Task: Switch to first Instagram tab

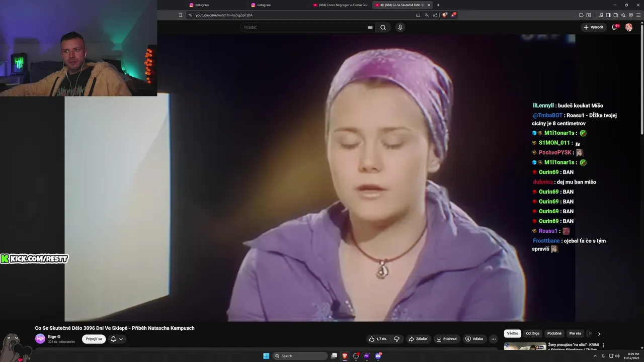Action: (x=216, y=5)
